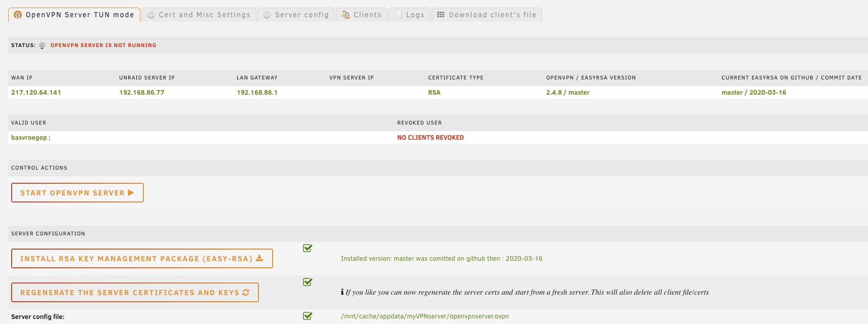Switch to Download client's file tab

[486, 15]
